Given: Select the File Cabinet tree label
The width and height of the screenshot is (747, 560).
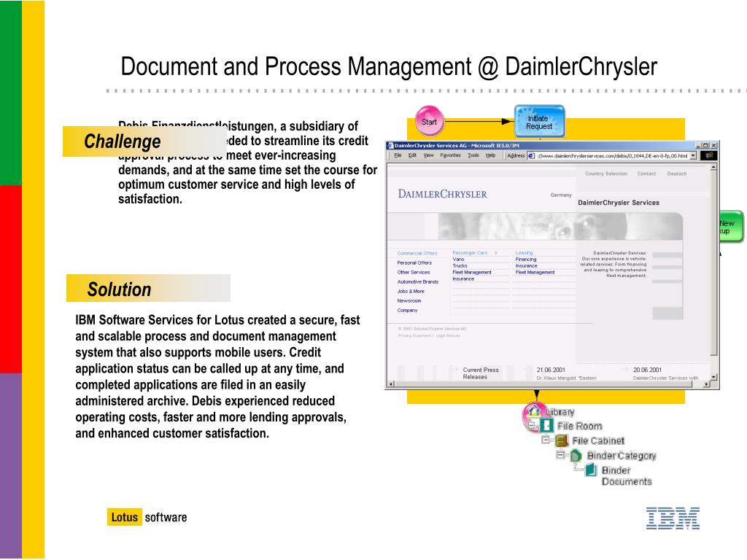Looking at the screenshot, I should coord(598,441).
